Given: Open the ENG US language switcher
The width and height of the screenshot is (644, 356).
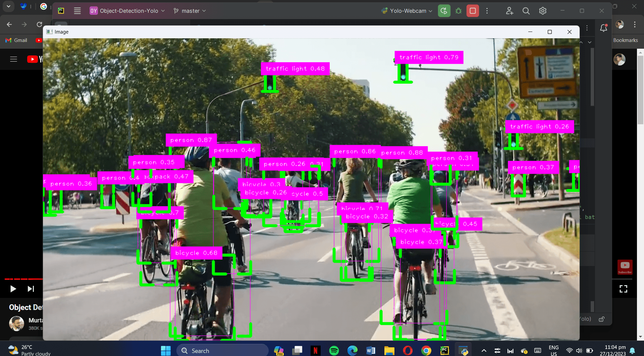Looking at the screenshot, I should point(554,351).
